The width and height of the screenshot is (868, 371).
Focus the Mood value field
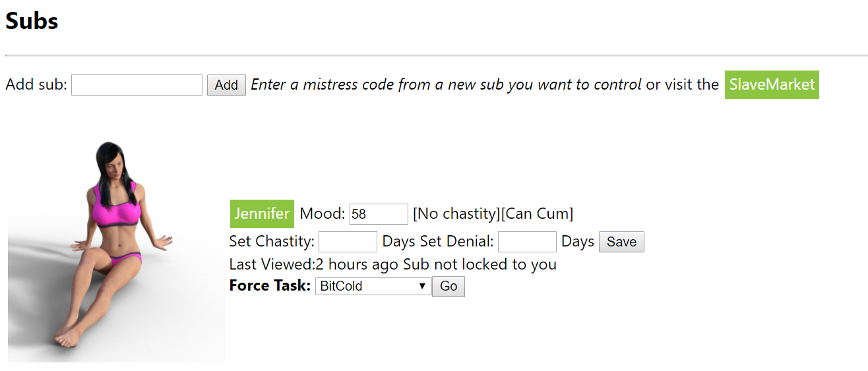pos(379,214)
